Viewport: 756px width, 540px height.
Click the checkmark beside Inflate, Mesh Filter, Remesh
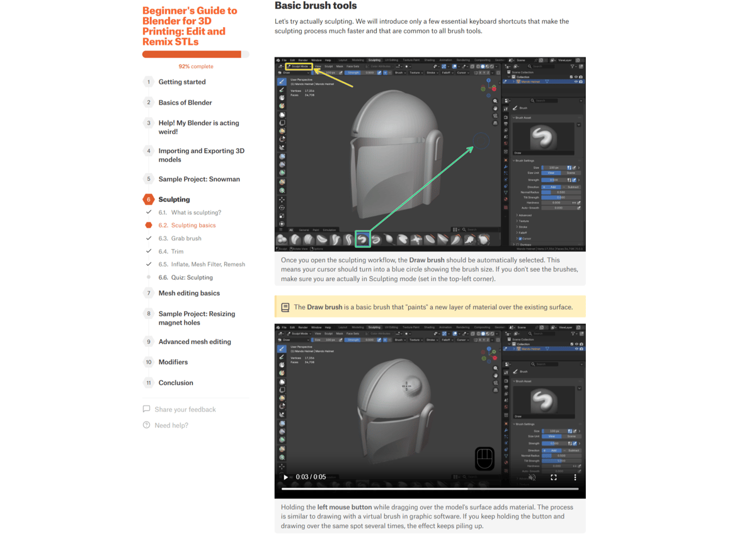coord(149,264)
